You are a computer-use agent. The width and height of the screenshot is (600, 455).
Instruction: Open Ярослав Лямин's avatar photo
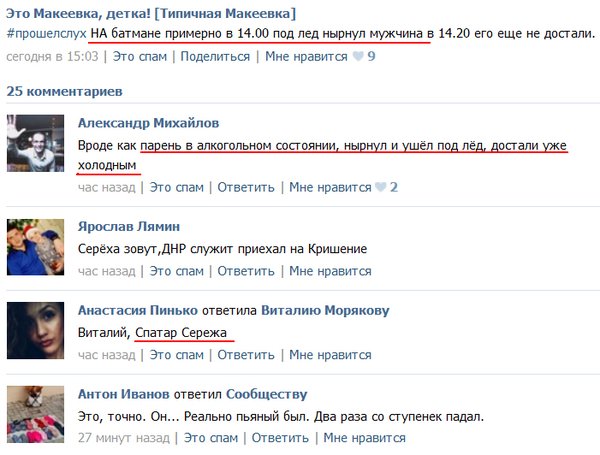coord(35,247)
